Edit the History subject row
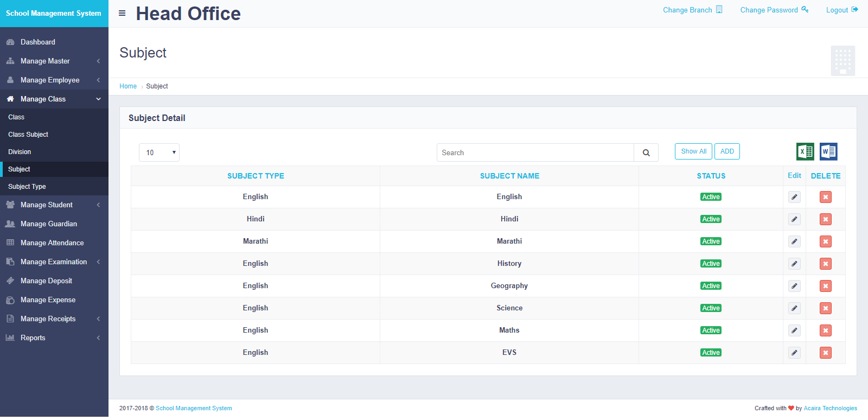This screenshot has height=420, width=868. [794, 264]
